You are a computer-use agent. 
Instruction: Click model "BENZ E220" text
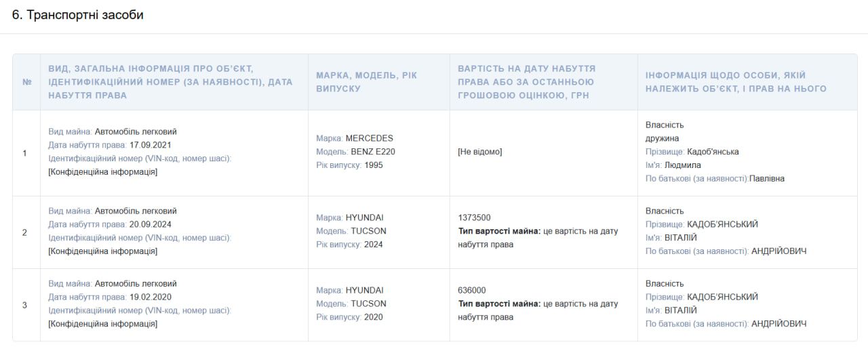point(373,152)
